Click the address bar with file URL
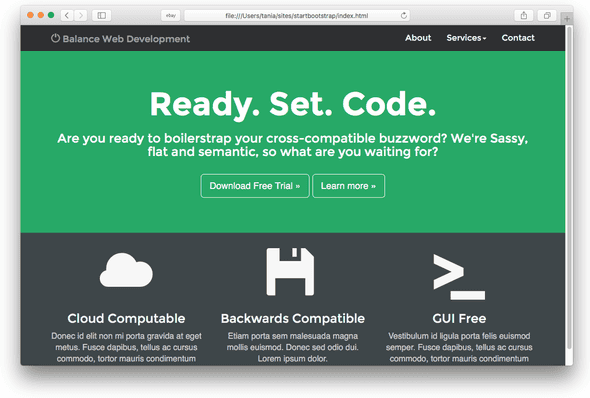590x398 pixels. pos(297,15)
